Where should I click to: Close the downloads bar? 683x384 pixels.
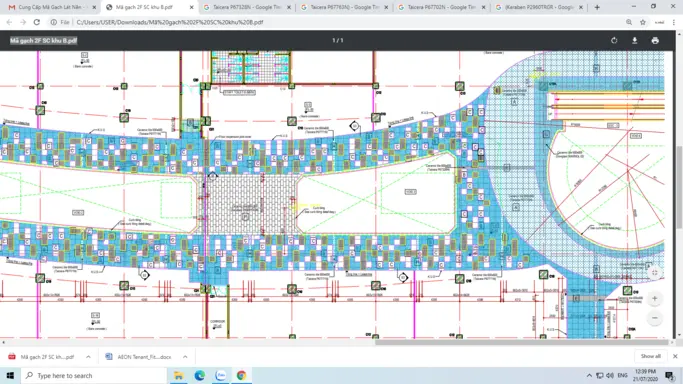tap(675, 356)
